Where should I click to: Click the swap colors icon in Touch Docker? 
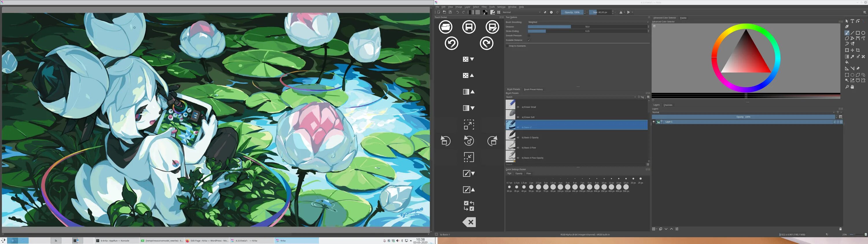tap(469, 206)
